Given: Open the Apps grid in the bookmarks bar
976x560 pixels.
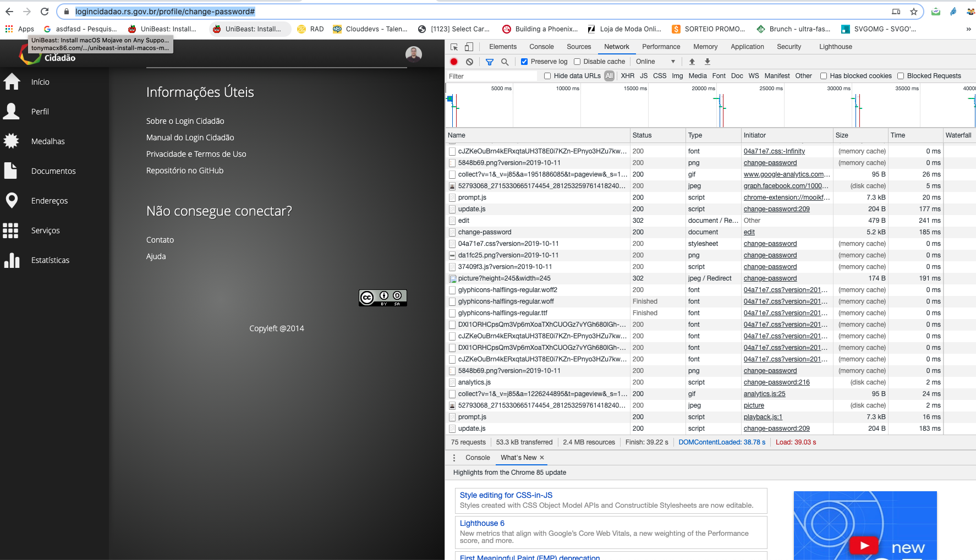Looking at the screenshot, I should 19,29.
